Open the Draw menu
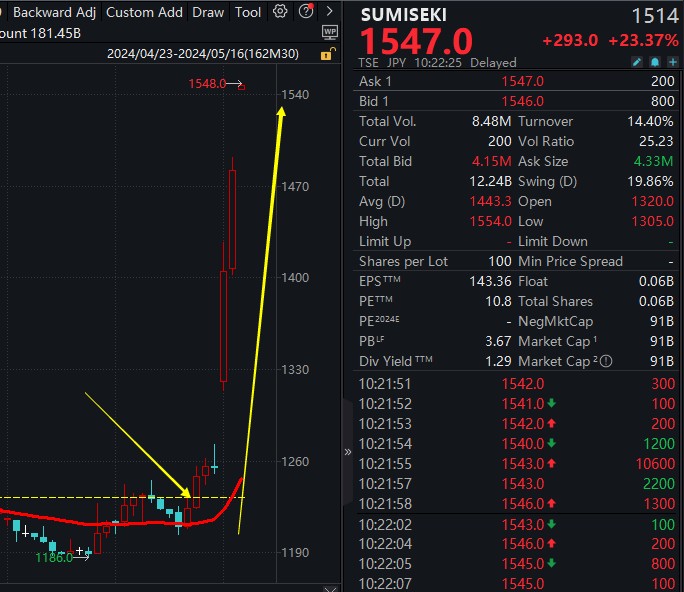The width and height of the screenshot is (684, 592). [x=208, y=12]
